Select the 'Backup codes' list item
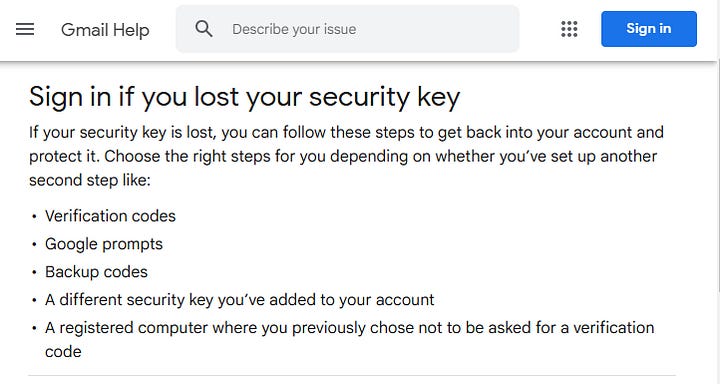Screen dimensions: 720x384 pyautogui.click(x=96, y=272)
